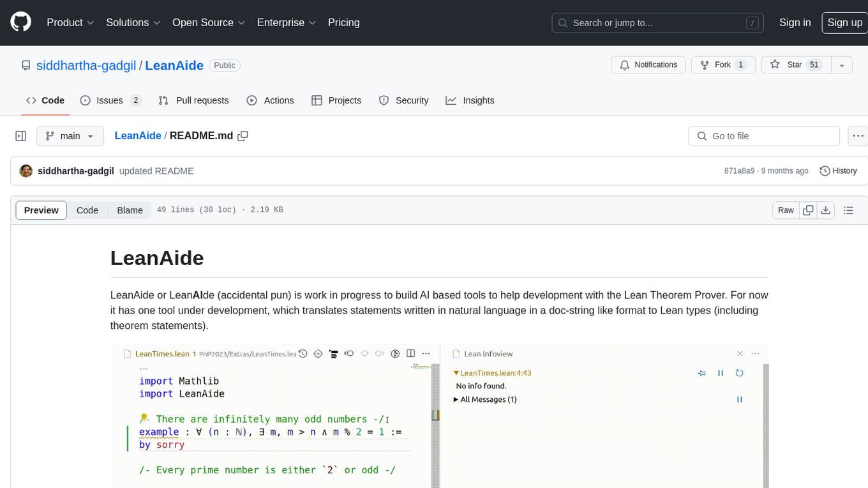Screen dimensions: 868x488
Task: Select the Preview view toggle
Action: [41, 210]
